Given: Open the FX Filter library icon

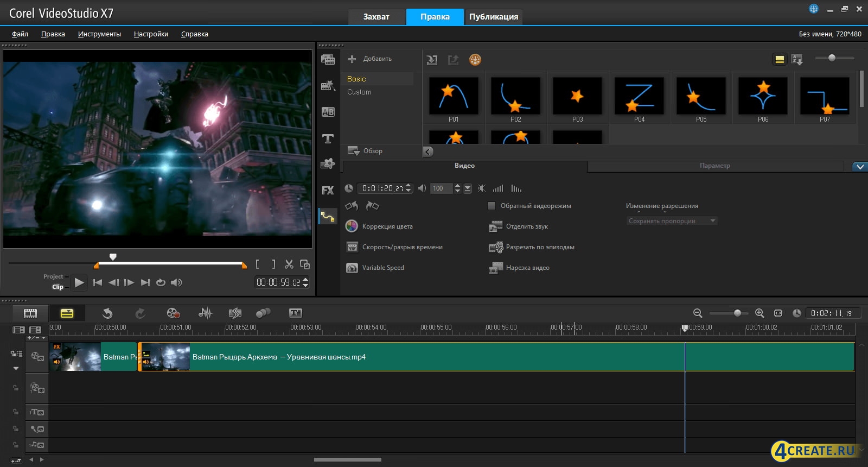Looking at the screenshot, I should click(x=328, y=190).
